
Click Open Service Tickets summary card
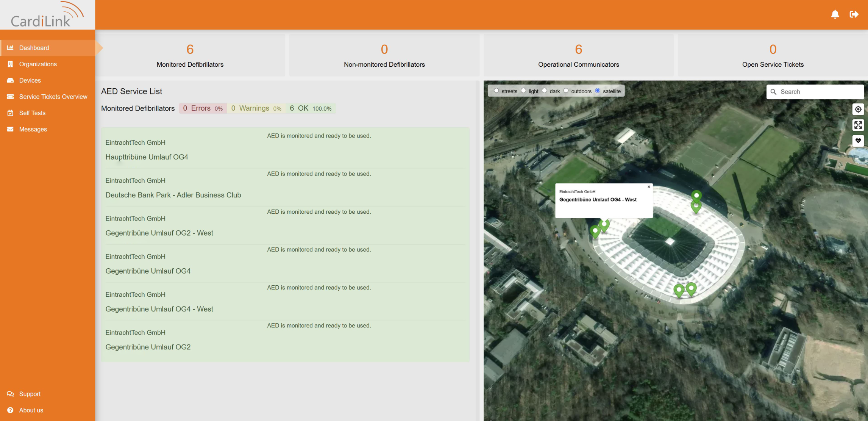pyautogui.click(x=773, y=55)
